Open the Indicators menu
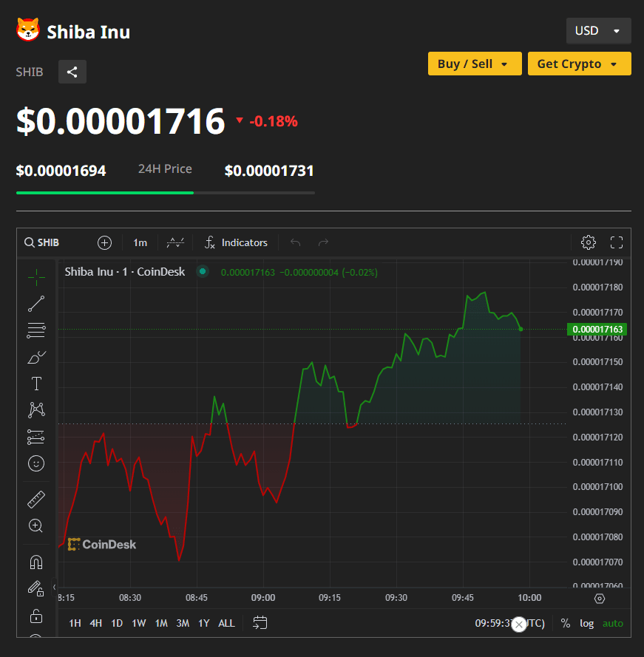 coord(236,242)
